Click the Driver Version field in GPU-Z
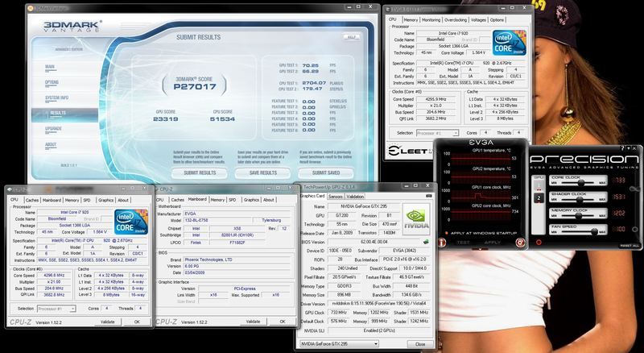This screenshot has width=644, height=353. pyautogui.click(x=379, y=304)
